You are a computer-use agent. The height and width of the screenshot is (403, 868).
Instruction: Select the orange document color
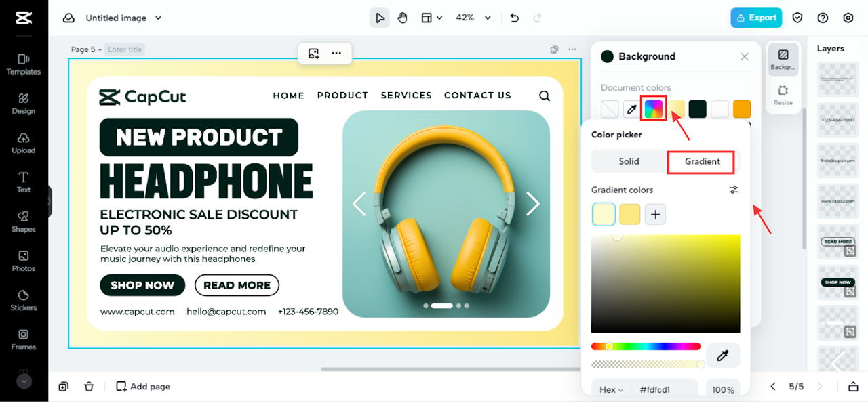(742, 109)
